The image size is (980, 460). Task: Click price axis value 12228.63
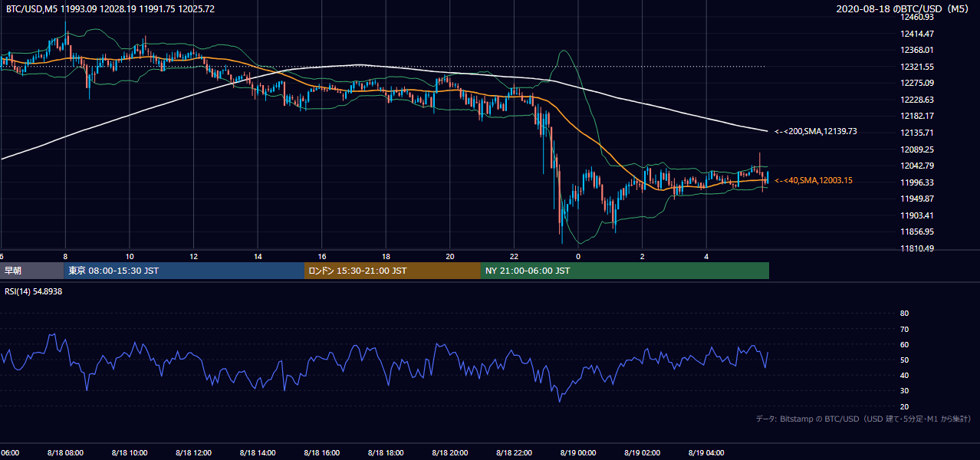[918, 100]
